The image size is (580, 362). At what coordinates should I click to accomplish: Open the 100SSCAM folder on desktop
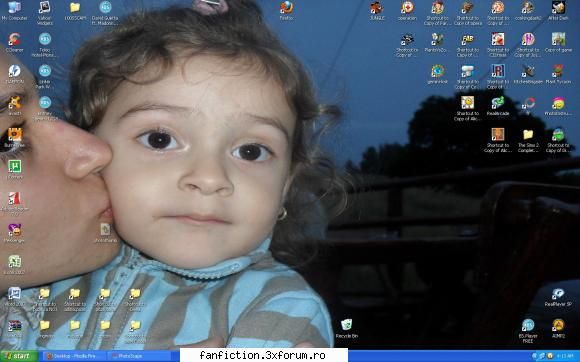click(75, 11)
